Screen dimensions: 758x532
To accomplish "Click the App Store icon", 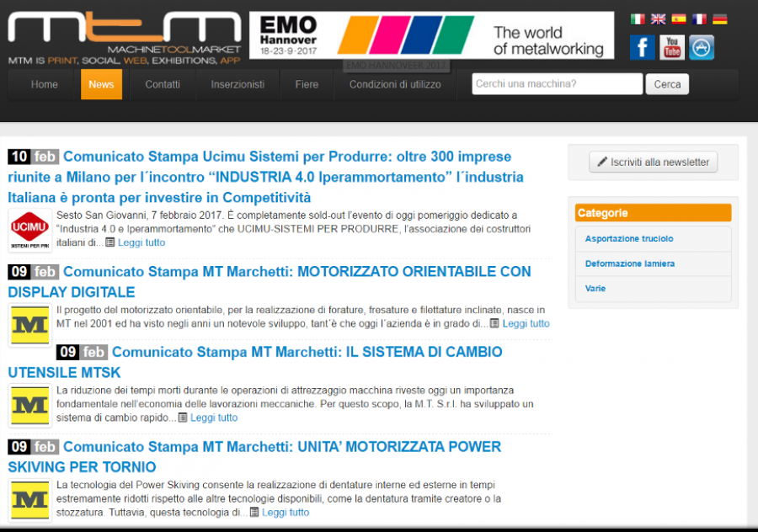I will [x=702, y=47].
